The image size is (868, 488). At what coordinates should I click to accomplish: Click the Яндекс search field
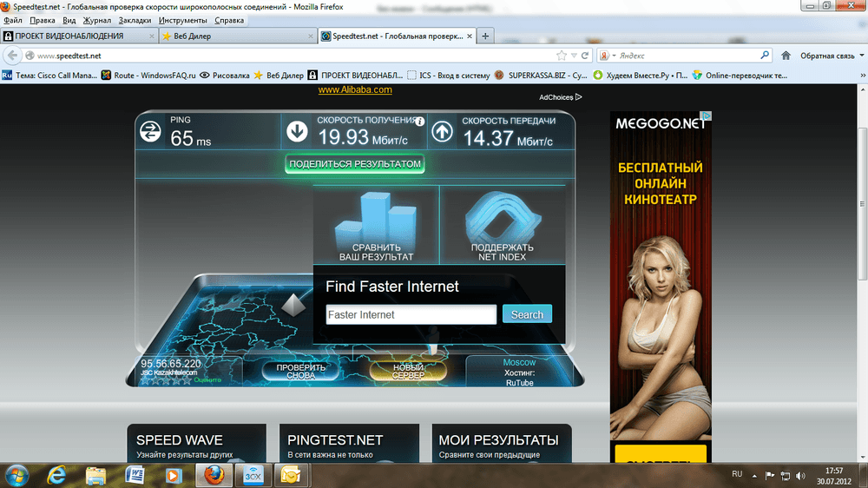[688, 56]
